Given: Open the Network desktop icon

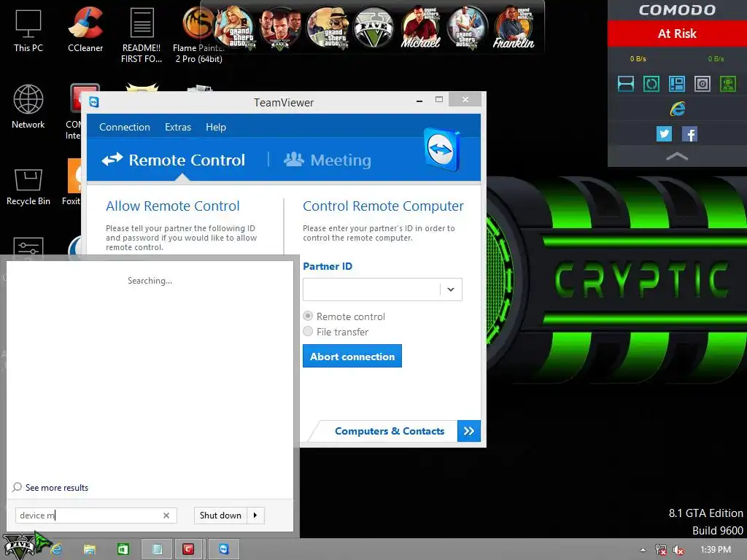Looking at the screenshot, I should [28, 106].
